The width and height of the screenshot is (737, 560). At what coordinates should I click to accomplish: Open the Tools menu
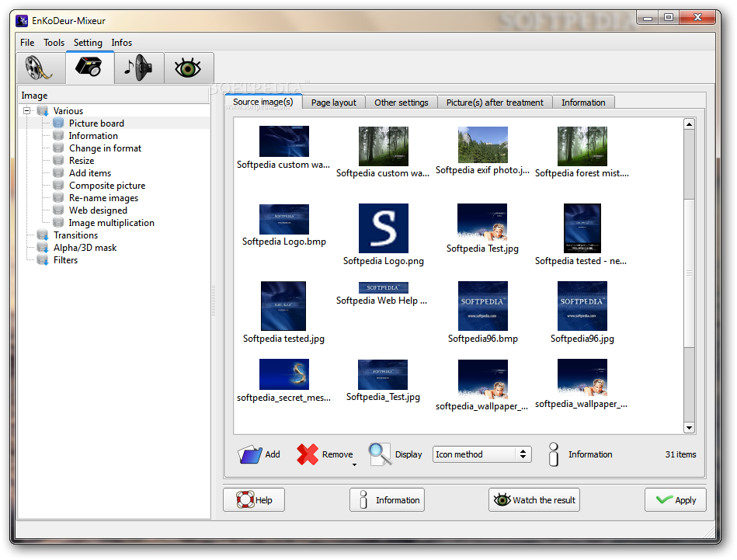54,42
